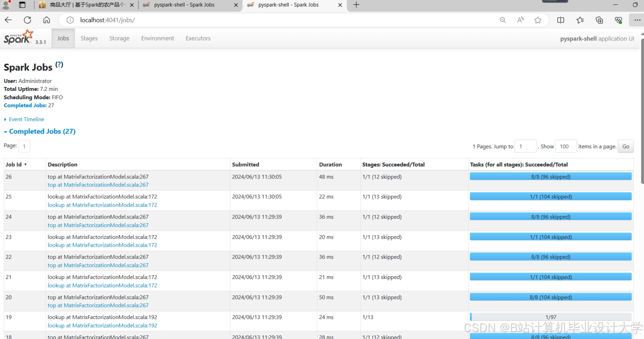Click the zoom-out magnifier icon

point(503,20)
